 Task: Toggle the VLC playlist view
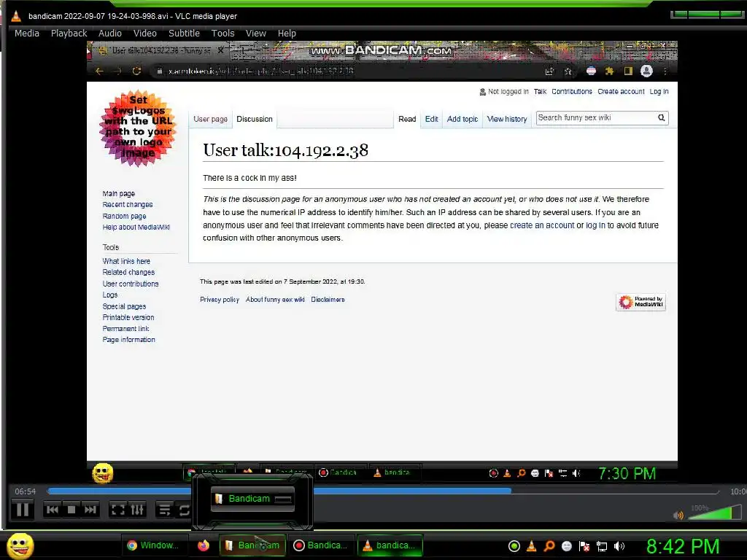165,510
